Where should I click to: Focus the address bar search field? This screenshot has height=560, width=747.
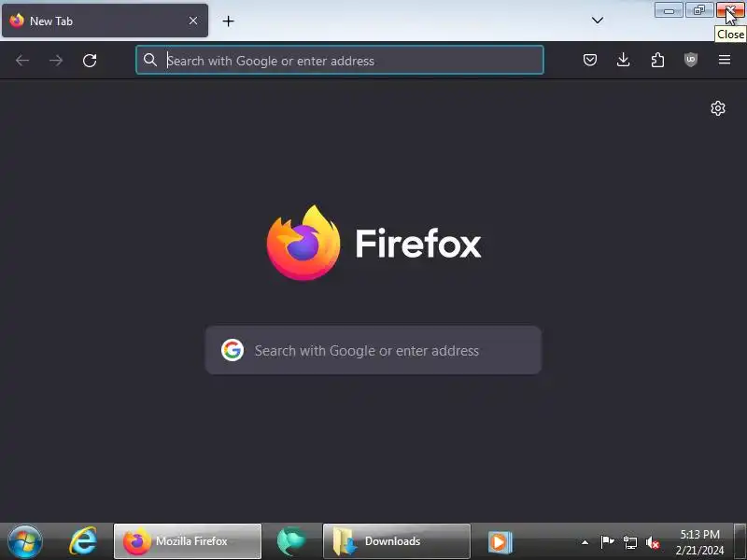[340, 60]
